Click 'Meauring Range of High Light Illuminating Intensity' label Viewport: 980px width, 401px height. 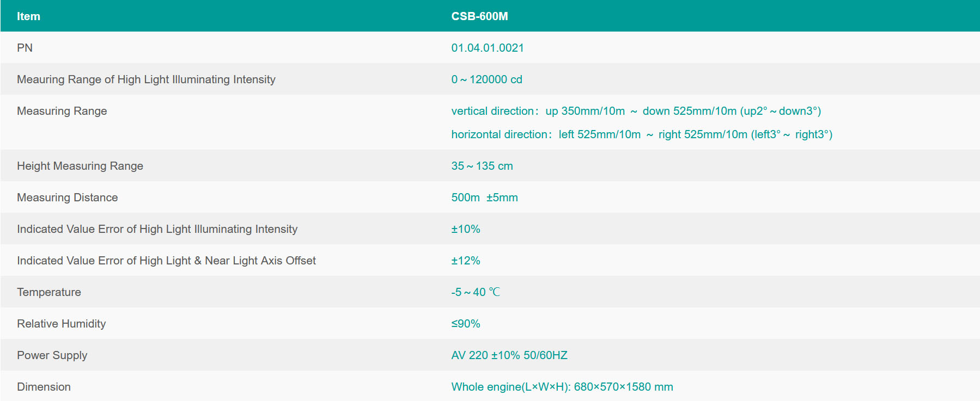coord(146,79)
